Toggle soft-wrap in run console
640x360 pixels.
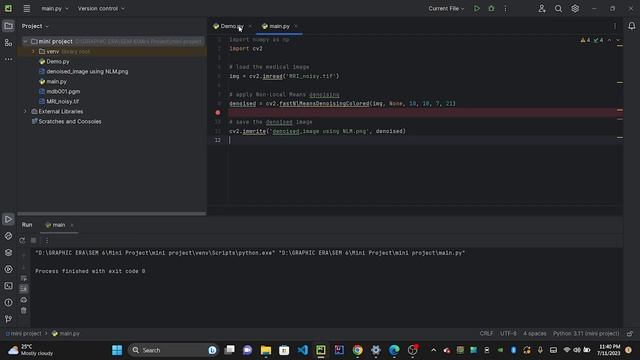coord(24,278)
